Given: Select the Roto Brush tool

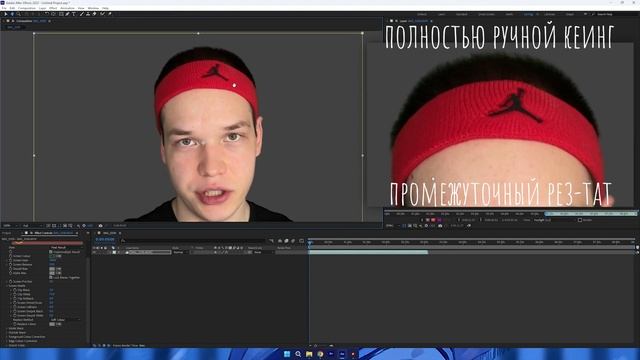Looking at the screenshot, I should [x=102, y=14].
